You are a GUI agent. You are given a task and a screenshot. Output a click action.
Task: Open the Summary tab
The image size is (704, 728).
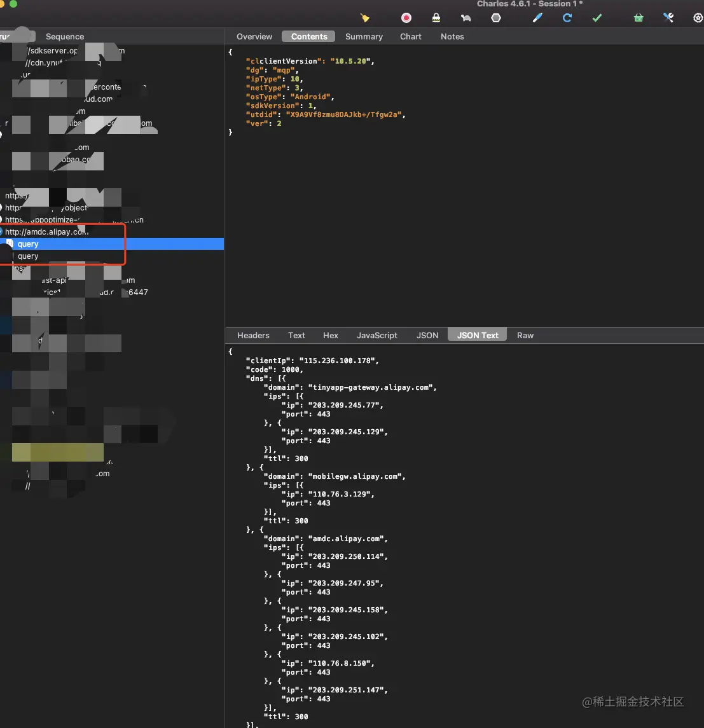364,37
